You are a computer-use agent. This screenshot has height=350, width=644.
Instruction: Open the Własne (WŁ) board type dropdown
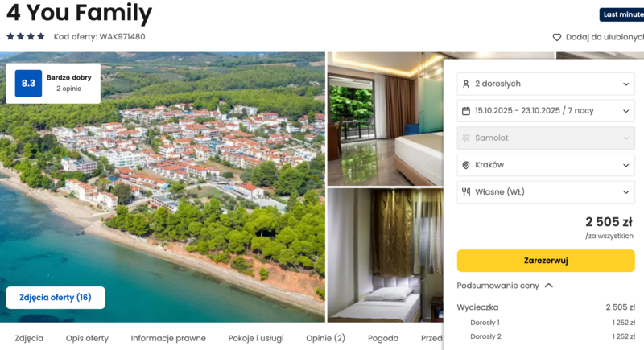click(546, 192)
